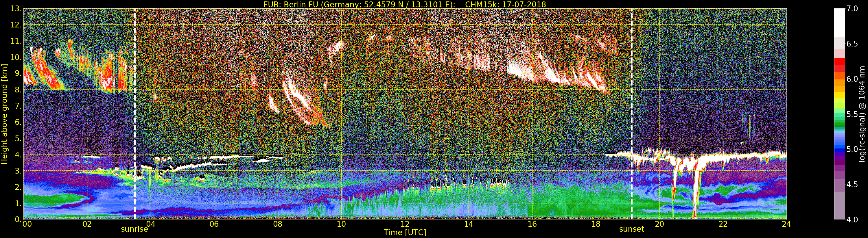Click the x-axis tick label '08'
Image resolution: width=868 pixels, height=238 pixels.
pyautogui.click(x=278, y=224)
